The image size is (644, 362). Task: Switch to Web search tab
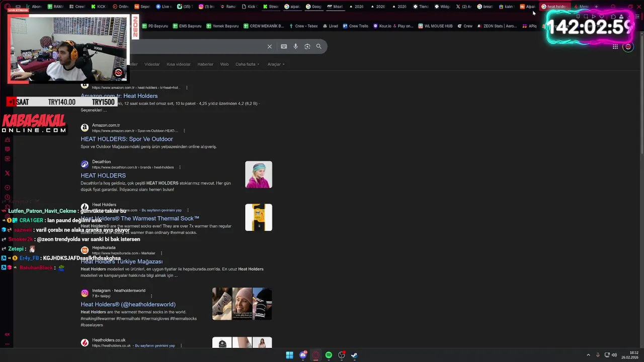click(224, 64)
